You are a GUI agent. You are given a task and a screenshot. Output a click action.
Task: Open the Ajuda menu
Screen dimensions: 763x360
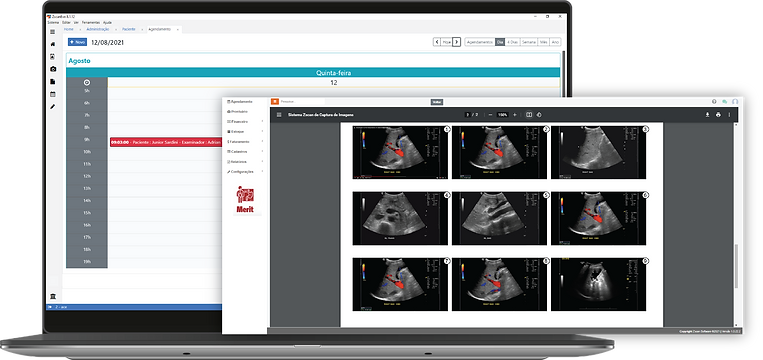click(108, 22)
